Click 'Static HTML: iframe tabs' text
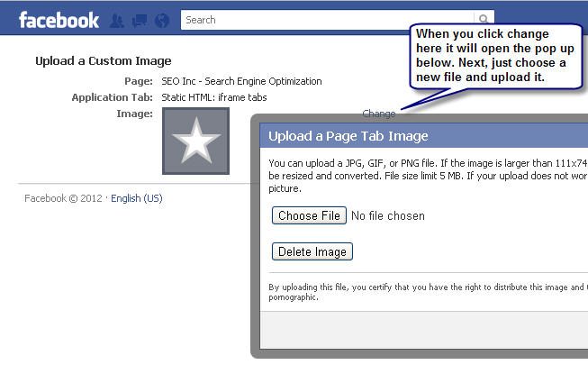 tap(214, 97)
